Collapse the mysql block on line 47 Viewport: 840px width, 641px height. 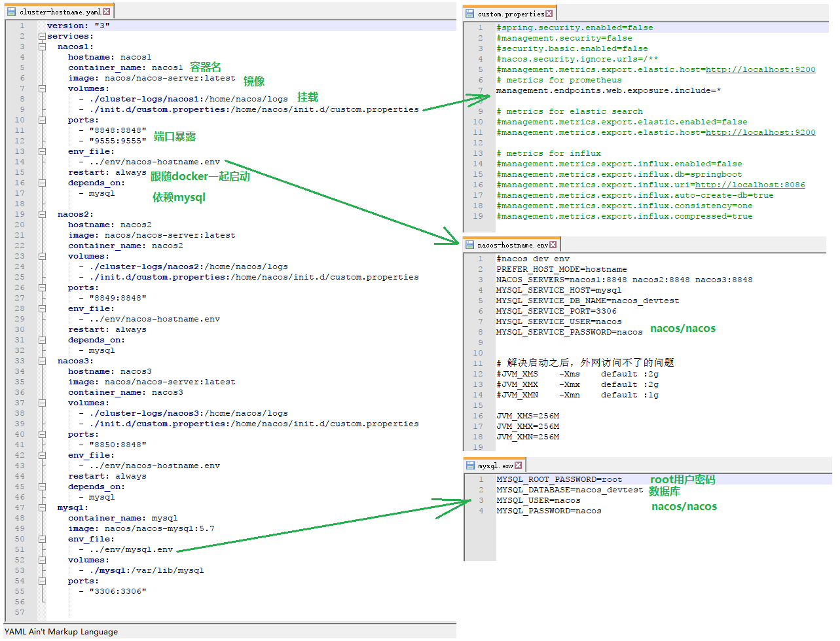[42, 507]
